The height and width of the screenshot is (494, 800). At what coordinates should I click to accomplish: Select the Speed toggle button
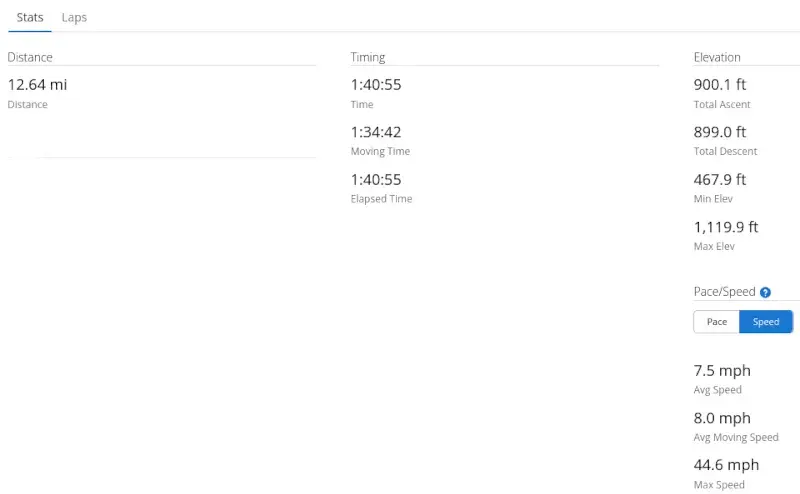pyautogui.click(x=766, y=322)
